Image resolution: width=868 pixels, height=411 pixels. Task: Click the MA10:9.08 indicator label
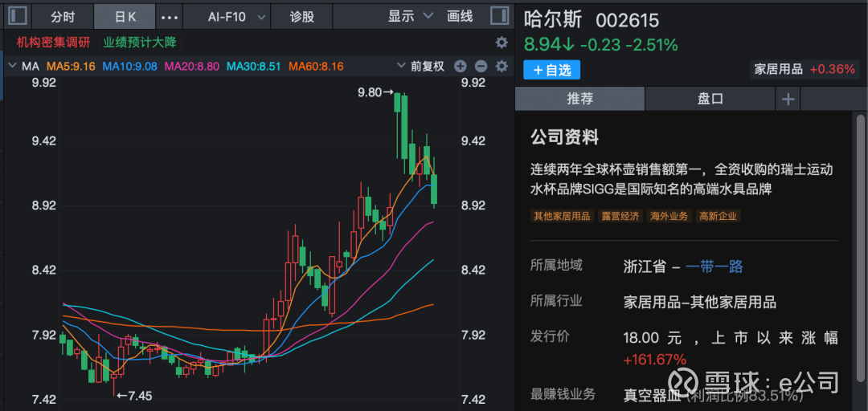click(x=130, y=67)
